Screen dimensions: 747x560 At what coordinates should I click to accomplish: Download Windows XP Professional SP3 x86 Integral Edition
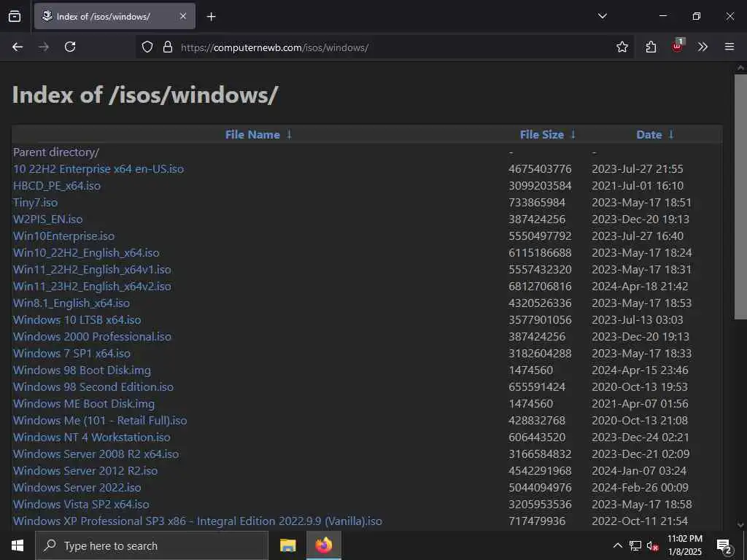click(x=197, y=521)
